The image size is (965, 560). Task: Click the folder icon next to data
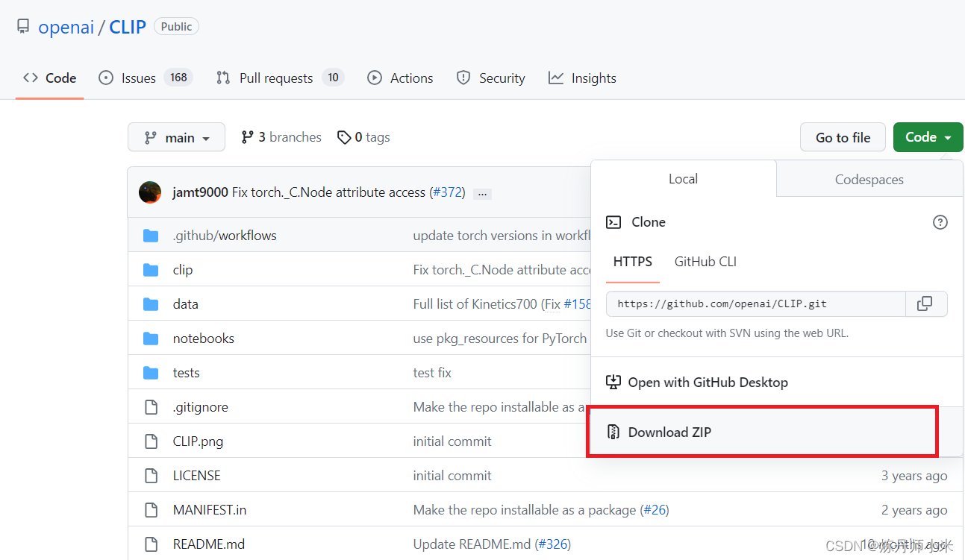pyautogui.click(x=151, y=304)
